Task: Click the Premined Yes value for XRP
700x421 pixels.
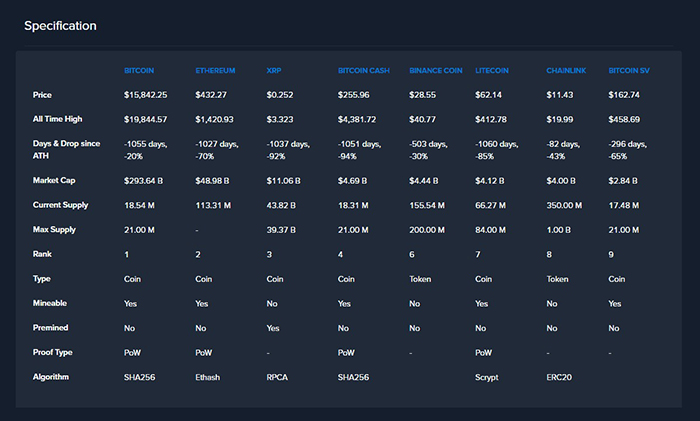Action: [x=273, y=328]
